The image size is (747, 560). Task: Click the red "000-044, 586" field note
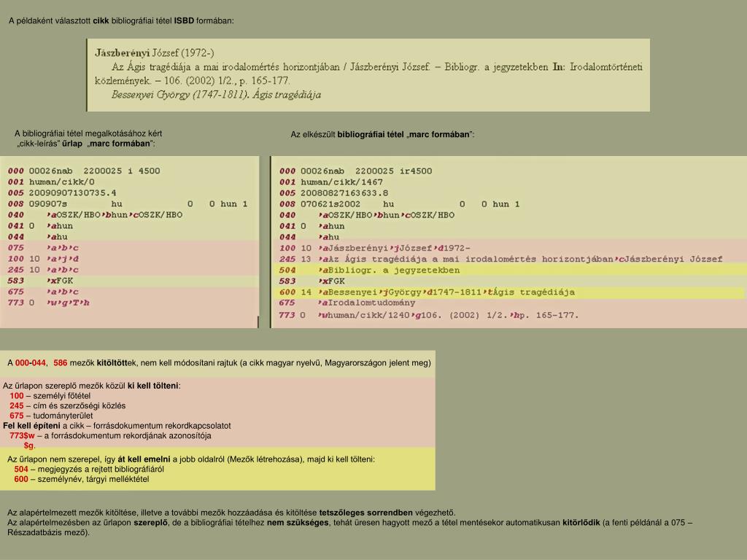[x=41, y=363]
